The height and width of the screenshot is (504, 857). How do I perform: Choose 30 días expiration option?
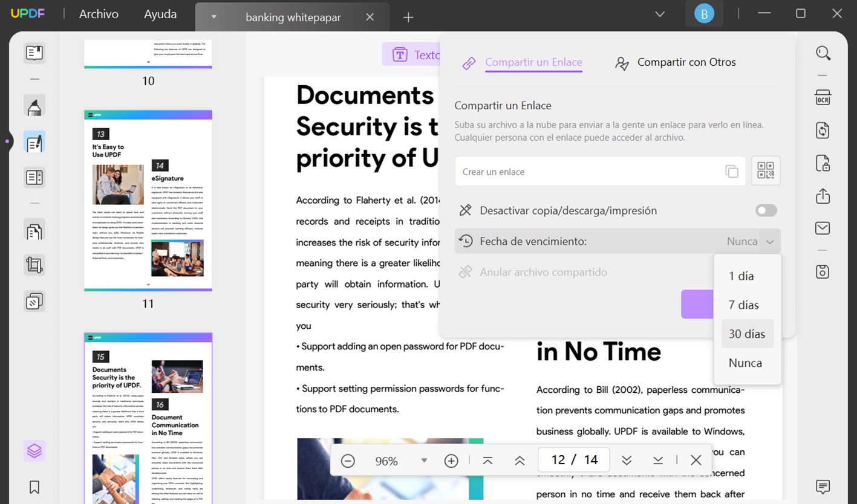(747, 334)
